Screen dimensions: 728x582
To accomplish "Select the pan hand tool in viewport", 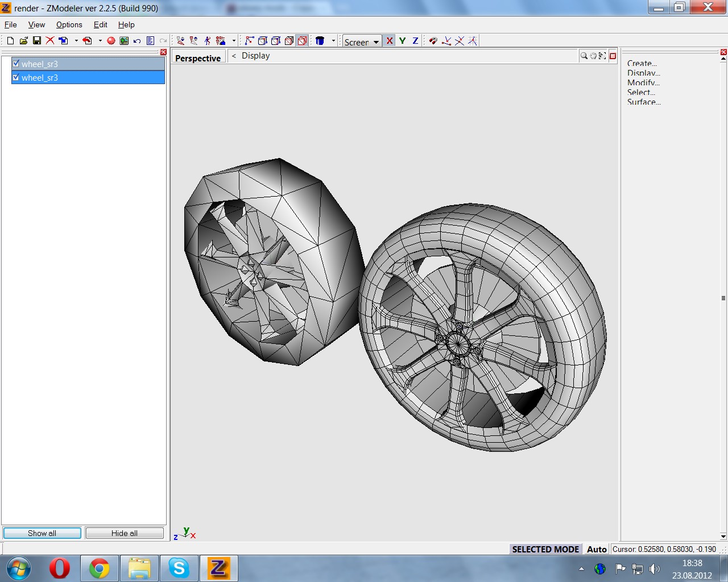I will 593,56.
